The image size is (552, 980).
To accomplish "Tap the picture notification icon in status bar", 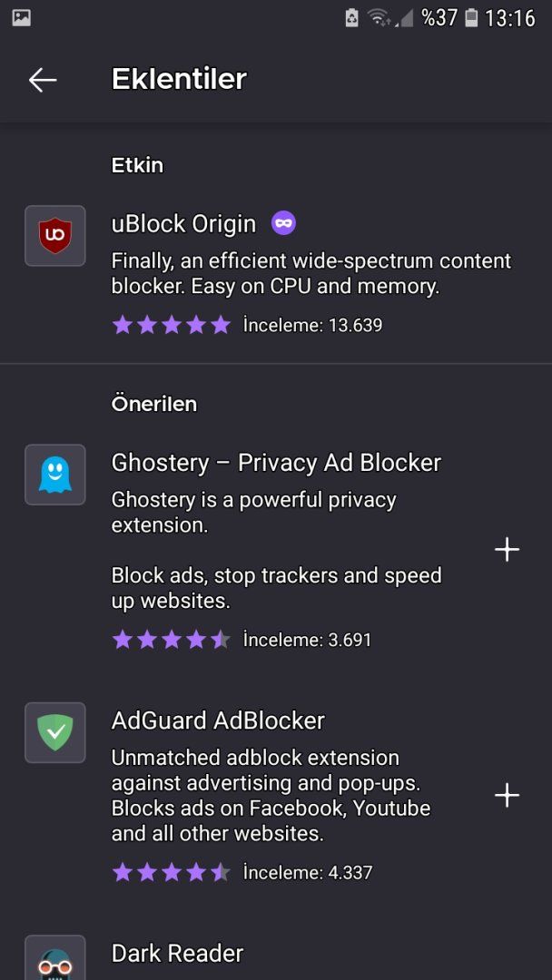I will (x=22, y=17).
